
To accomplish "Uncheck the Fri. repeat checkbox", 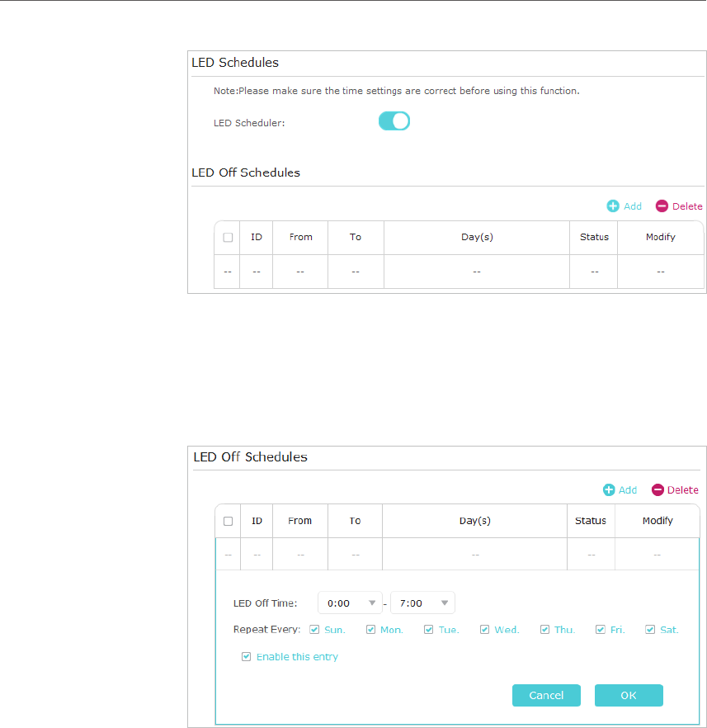I will (600, 630).
